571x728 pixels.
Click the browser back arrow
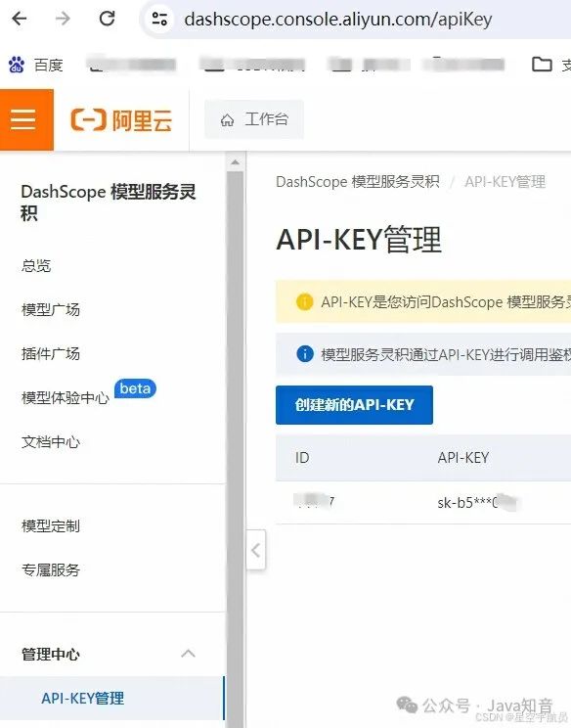tap(20, 19)
